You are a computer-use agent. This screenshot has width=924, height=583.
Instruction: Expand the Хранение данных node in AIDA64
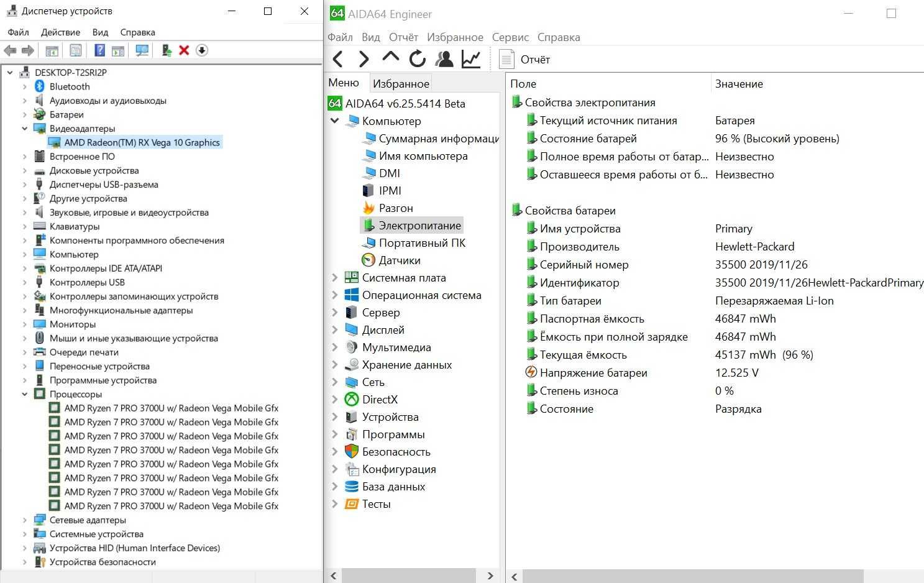[x=335, y=365]
